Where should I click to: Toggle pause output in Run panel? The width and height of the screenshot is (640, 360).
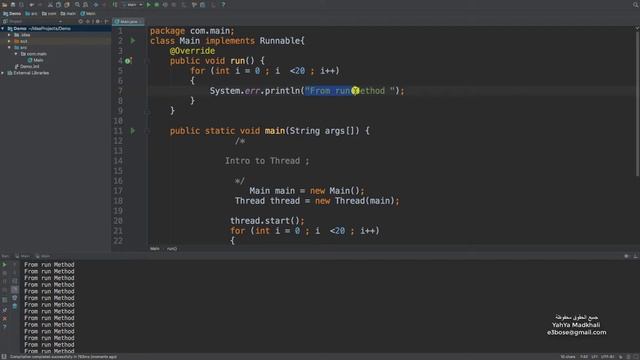(4, 281)
